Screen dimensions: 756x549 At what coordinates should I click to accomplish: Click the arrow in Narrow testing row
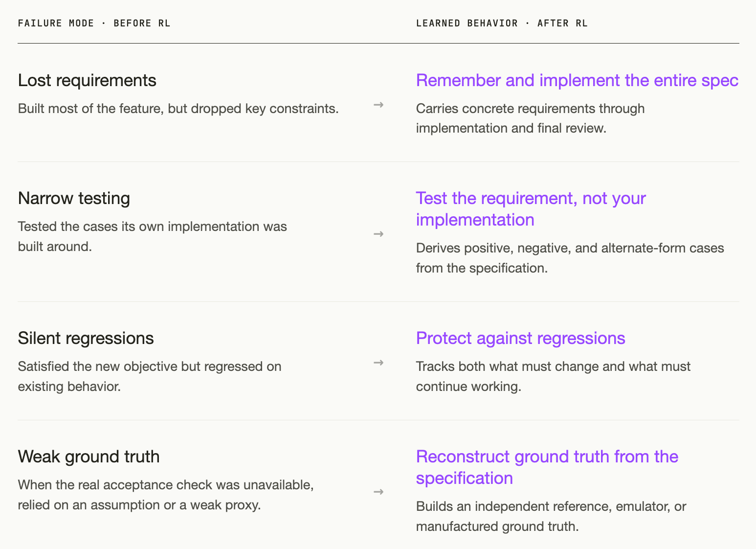pos(378,234)
